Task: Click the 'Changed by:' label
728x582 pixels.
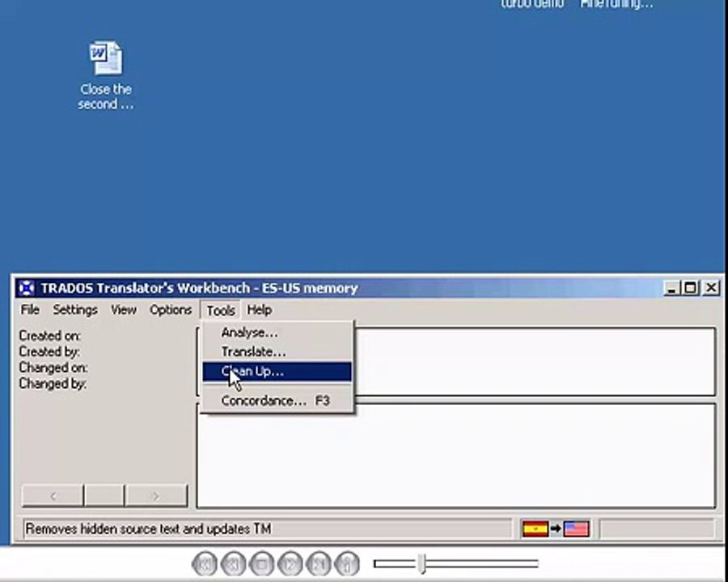Action: (53, 384)
